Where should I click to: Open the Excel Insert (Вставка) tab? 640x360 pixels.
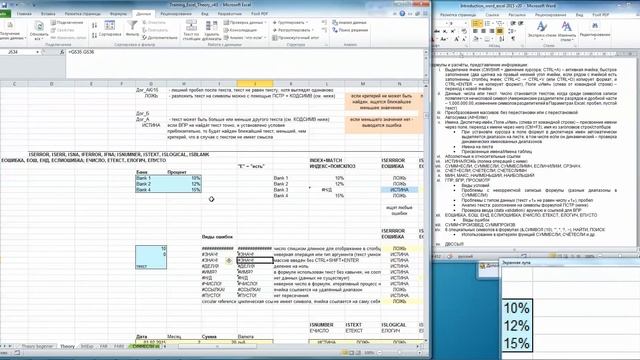pos(48,14)
